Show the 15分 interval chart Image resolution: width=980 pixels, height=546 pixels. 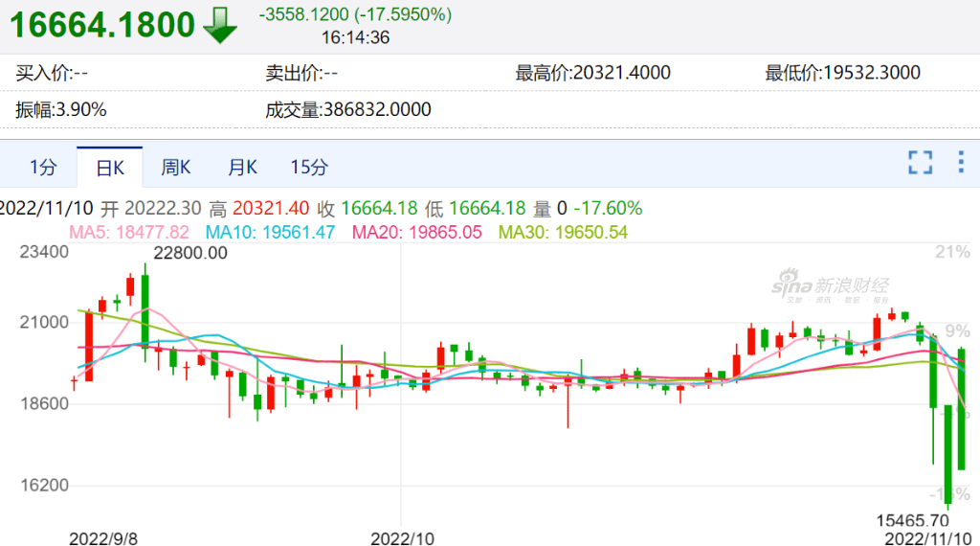coord(309,168)
